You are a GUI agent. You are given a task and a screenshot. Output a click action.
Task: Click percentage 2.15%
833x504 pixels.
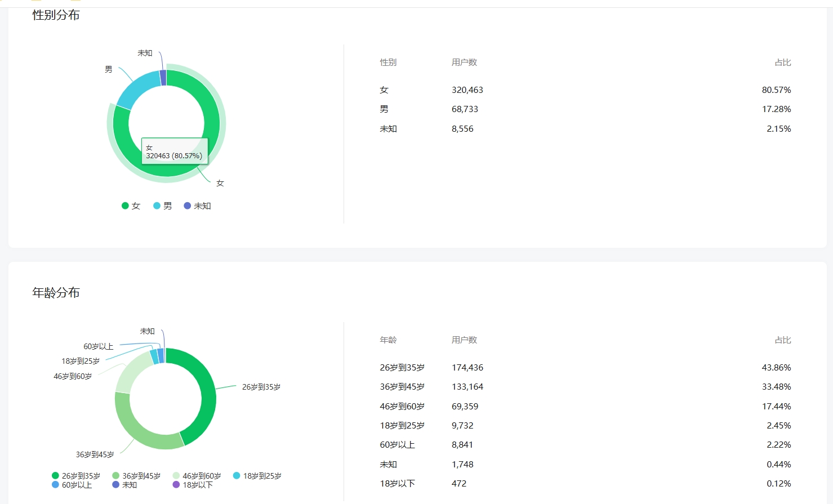(778, 129)
